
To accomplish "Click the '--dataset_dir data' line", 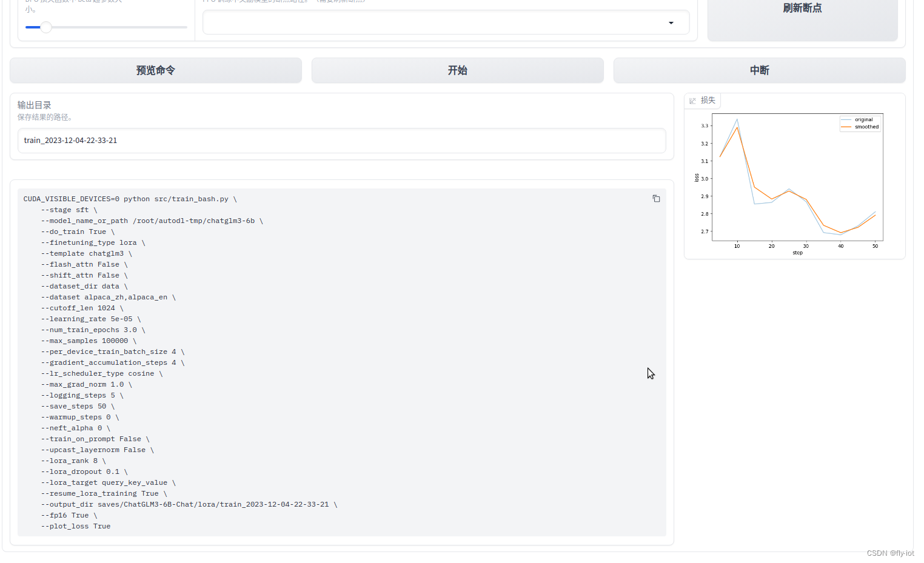I will point(84,286).
